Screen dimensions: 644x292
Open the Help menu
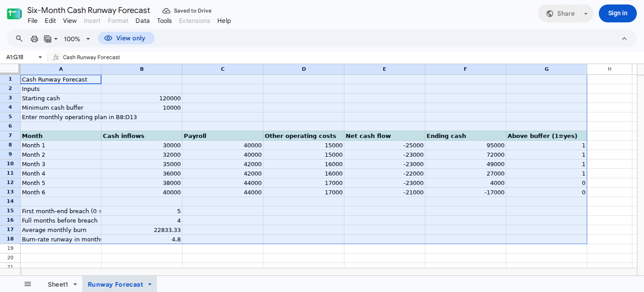click(x=224, y=21)
